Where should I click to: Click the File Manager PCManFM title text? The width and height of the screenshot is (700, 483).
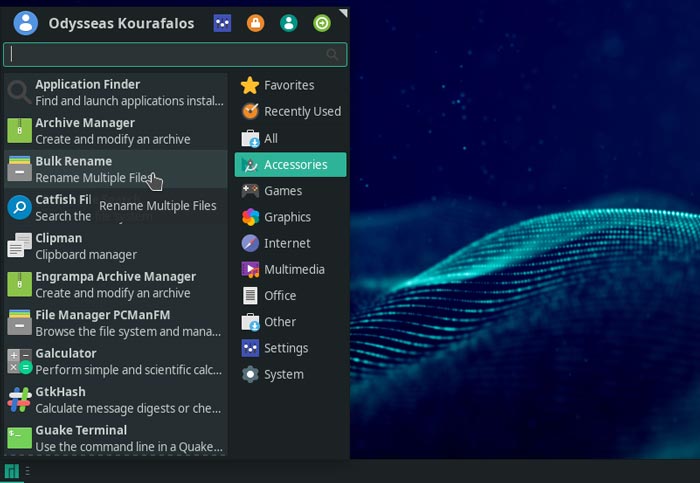coord(103,315)
